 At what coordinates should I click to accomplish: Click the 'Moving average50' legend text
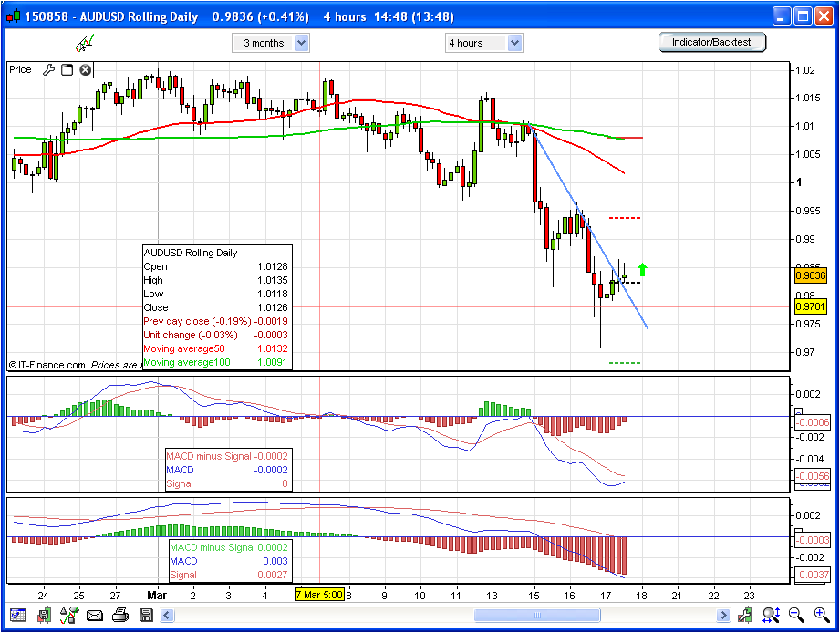[x=183, y=348]
